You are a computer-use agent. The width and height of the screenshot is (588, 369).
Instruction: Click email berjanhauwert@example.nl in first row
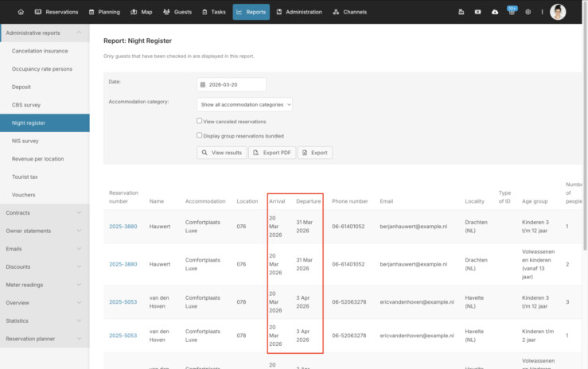(413, 227)
